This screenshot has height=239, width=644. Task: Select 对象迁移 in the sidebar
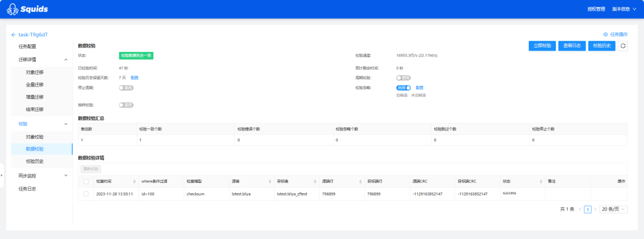pos(35,72)
